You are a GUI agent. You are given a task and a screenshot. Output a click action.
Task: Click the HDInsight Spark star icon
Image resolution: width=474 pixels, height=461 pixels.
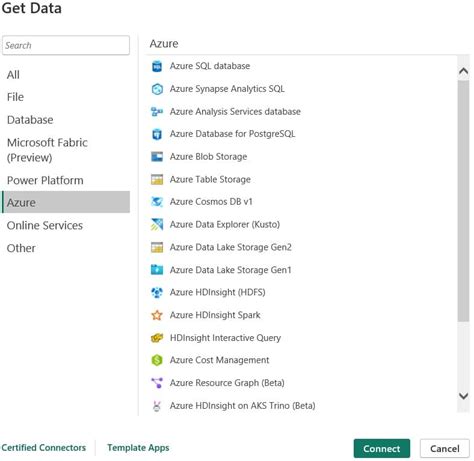coord(157,315)
